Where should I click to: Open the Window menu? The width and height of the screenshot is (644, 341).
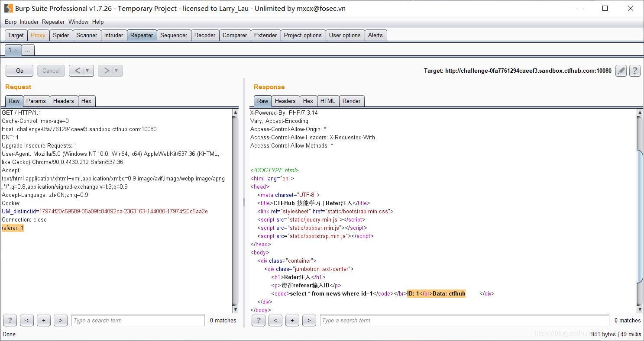point(78,22)
